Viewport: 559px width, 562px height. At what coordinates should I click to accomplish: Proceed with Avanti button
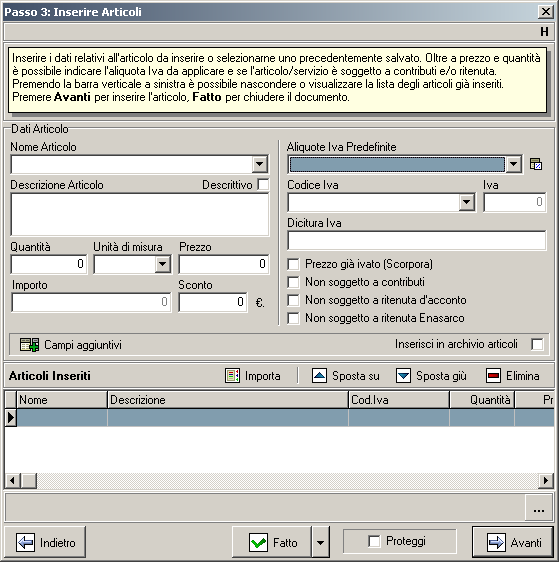(x=513, y=542)
